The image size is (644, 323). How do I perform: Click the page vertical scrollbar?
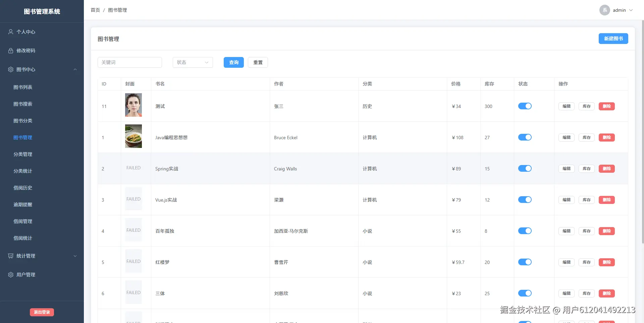pos(642,131)
